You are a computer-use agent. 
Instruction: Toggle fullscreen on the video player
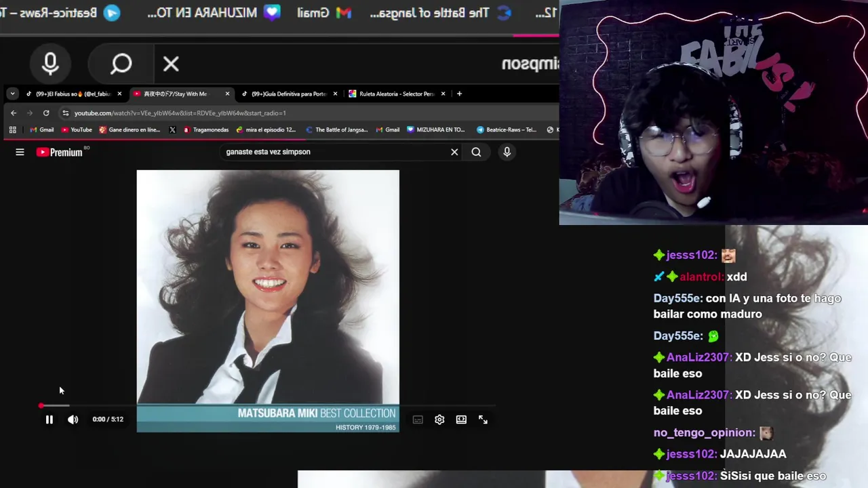click(x=483, y=420)
